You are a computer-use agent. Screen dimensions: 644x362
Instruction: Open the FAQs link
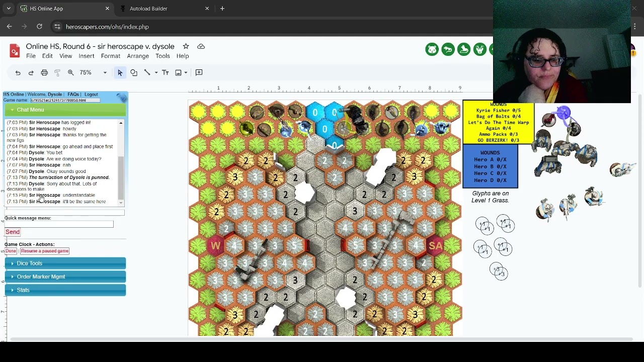pos(73,95)
